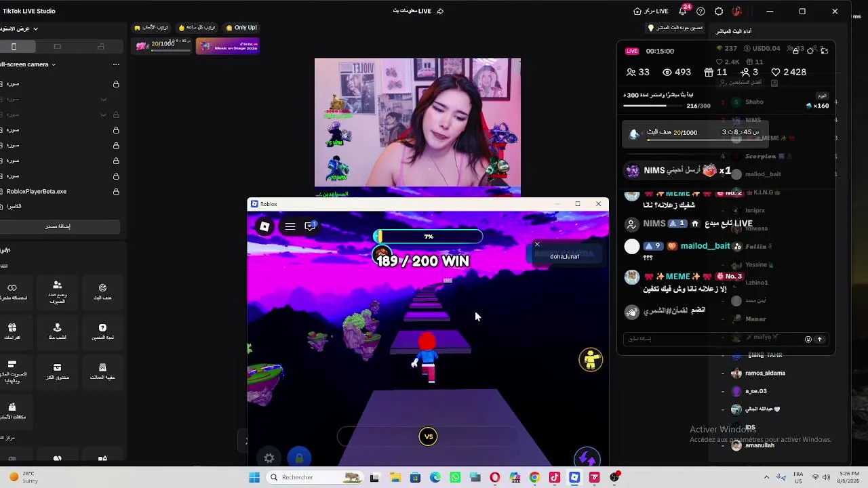This screenshot has height=488, width=868.
Task: Click the 216/300 stream duration progress bar
Action: click(654, 106)
